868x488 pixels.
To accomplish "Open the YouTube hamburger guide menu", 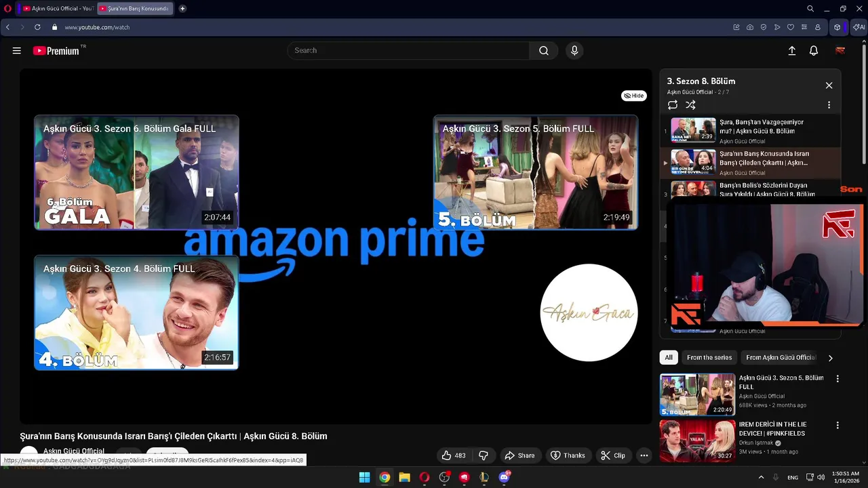I will tap(17, 51).
